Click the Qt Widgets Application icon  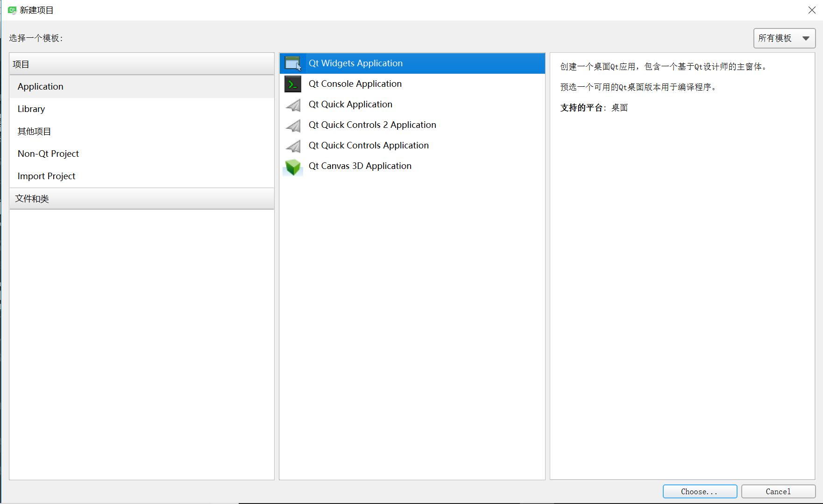[293, 63]
